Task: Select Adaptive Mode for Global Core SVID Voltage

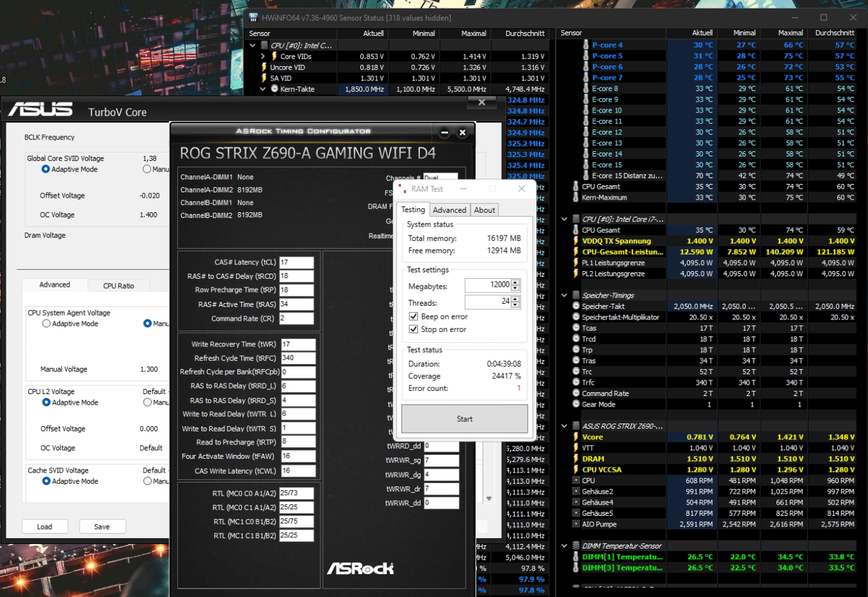Action: 46,169
